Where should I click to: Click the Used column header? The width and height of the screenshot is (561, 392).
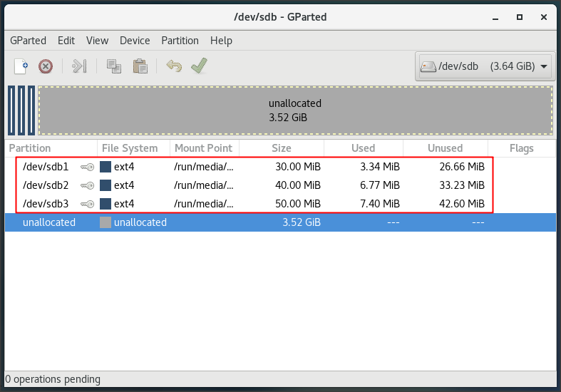[364, 148]
